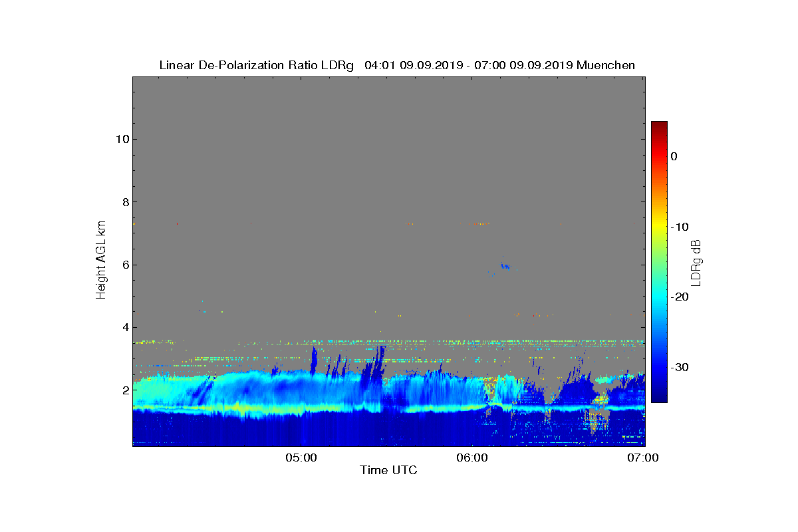Viewport: 798px width, 532px height.
Task: Click the colorbar tick label -20
Action: pyautogui.click(x=679, y=297)
